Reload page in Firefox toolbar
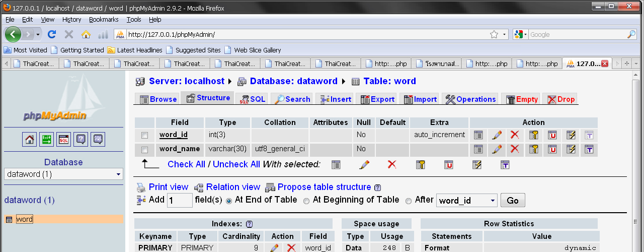Viewport: 644px width, 252px height. [51, 34]
